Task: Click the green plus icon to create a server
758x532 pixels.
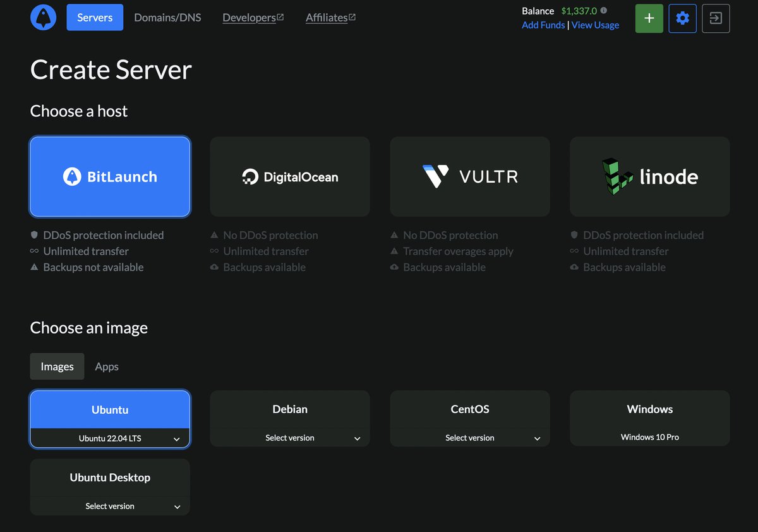Action: (649, 18)
